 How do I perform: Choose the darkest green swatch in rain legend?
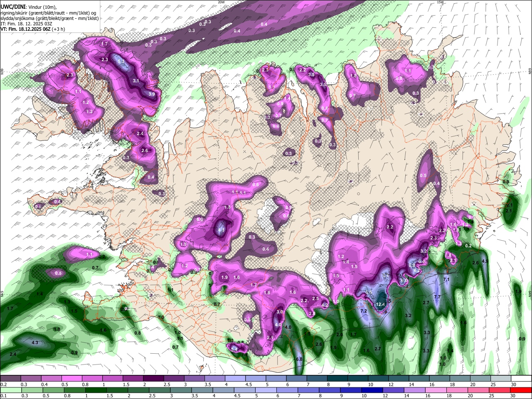click(95, 390)
